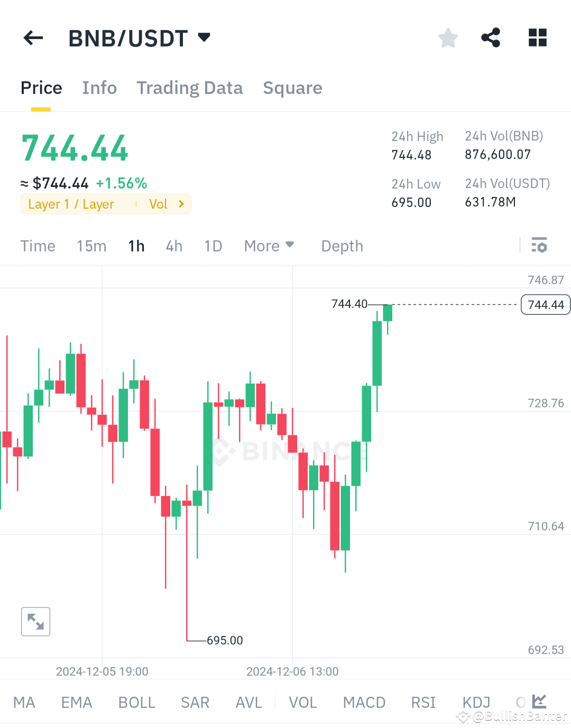Open the share options
This screenshot has width=571, height=728.
pos(491,38)
